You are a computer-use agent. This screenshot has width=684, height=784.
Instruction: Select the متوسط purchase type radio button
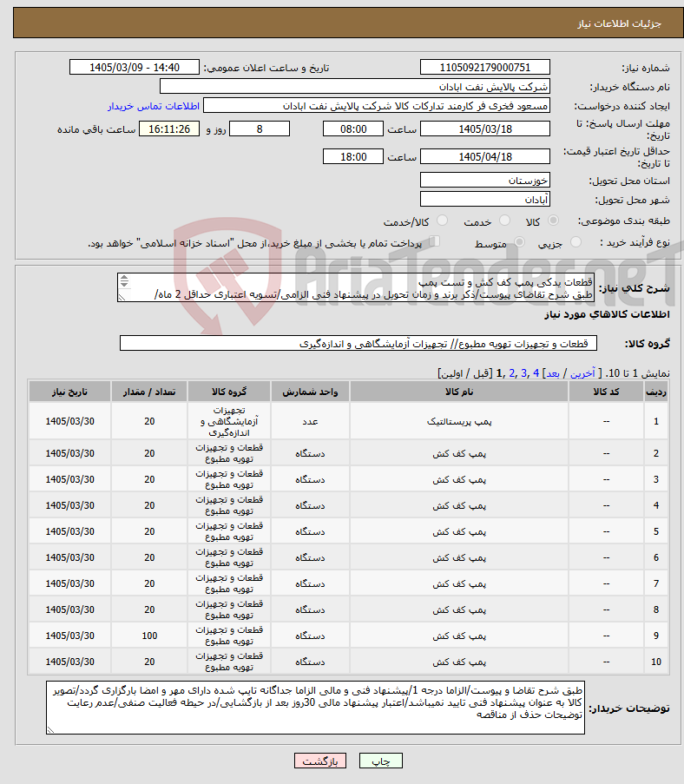519,242
